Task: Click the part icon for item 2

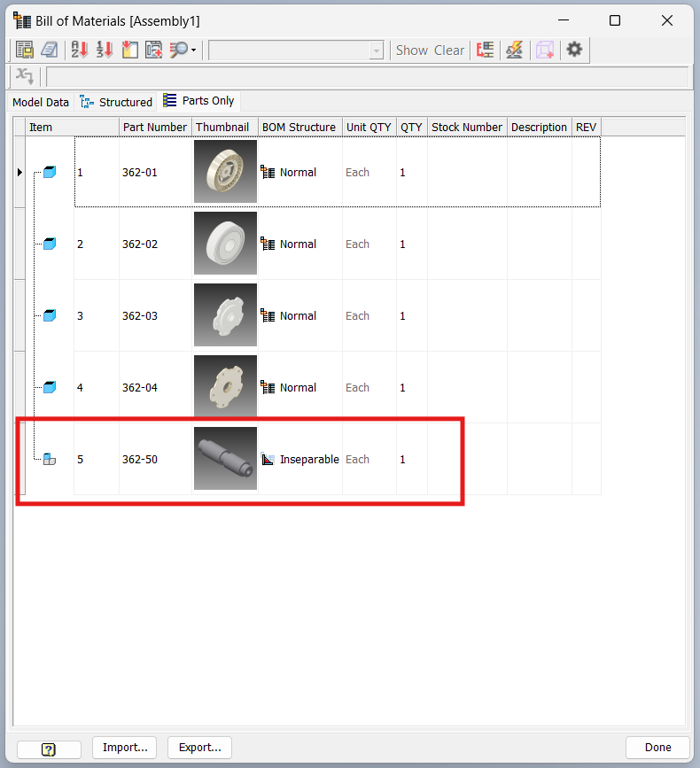Action: 50,244
